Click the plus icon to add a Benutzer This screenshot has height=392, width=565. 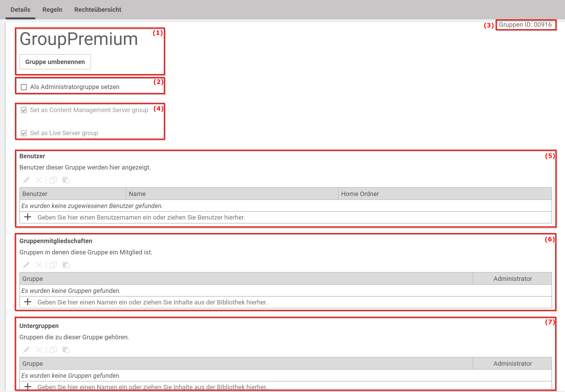click(28, 217)
